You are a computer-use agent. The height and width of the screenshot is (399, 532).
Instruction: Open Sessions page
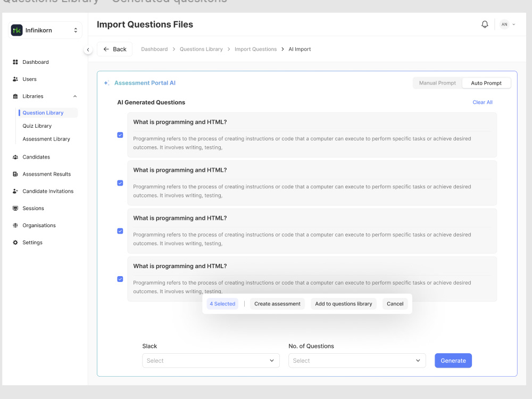pyautogui.click(x=33, y=209)
